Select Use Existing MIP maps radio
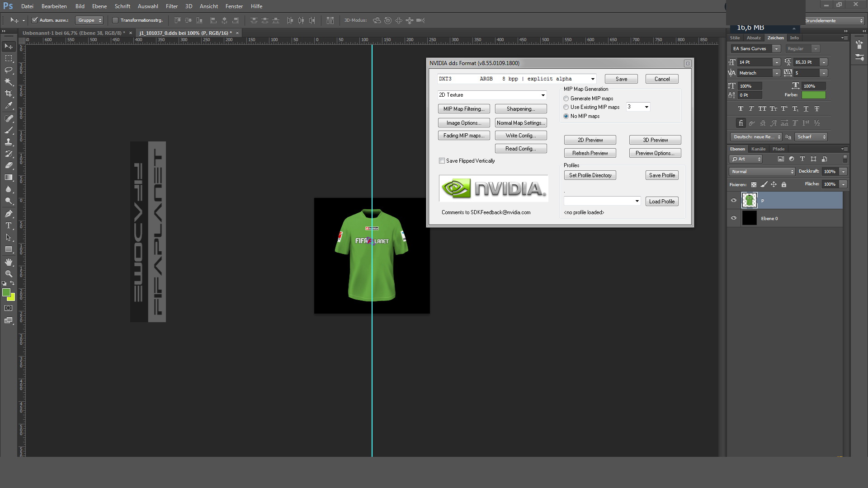 566,107
